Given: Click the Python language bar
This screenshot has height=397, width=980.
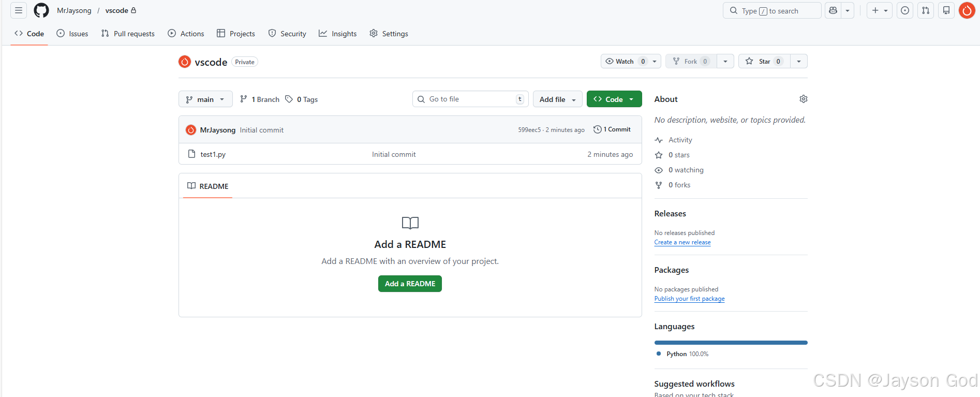Looking at the screenshot, I should pos(731,343).
